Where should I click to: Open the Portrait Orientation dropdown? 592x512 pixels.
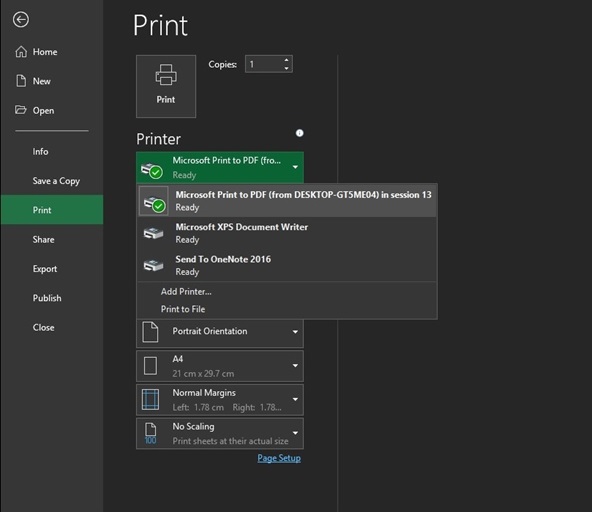pyautogui.click(x=220, y=332)
